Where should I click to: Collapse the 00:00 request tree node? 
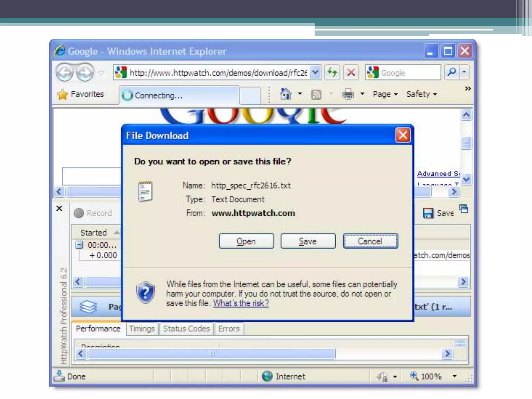pyautogui.click(x=79, y=245)
